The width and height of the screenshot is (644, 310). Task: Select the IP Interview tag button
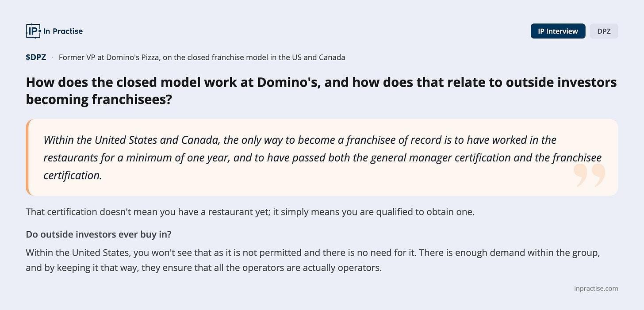558,31
